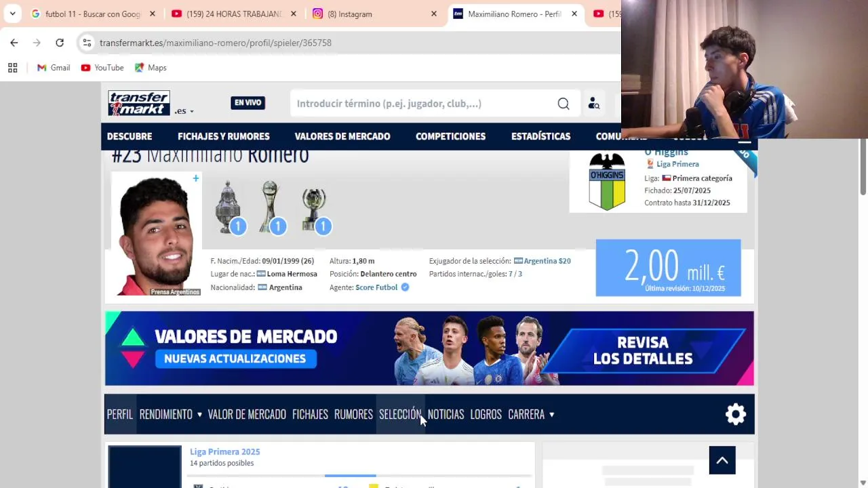Select the SELECCIÓN tab

400,414
